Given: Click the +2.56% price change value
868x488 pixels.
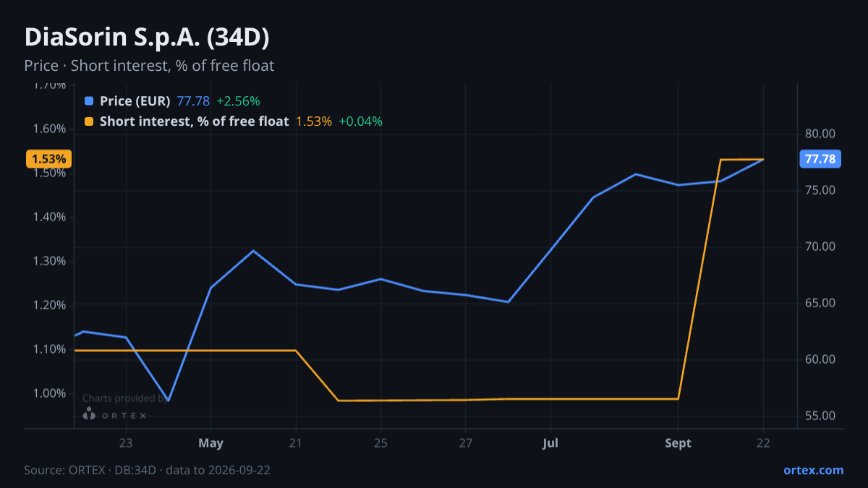Looking at the screenshot, I should 238,101.
